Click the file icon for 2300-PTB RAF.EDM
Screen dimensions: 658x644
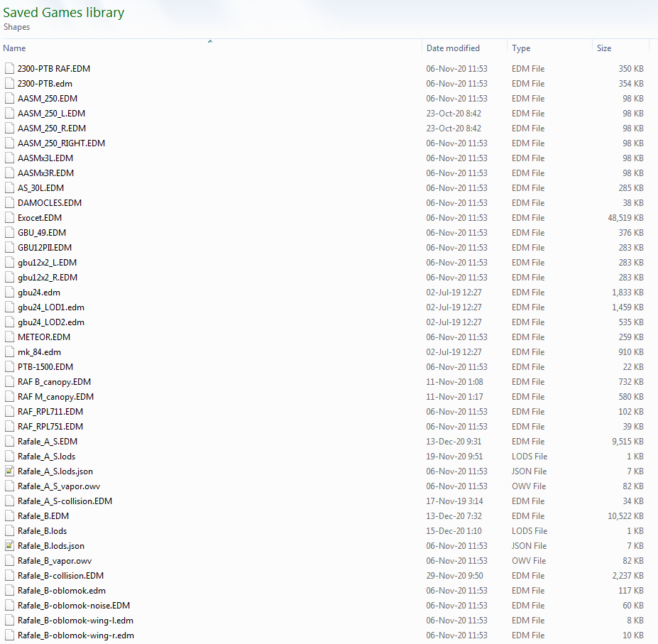(9, 68)
